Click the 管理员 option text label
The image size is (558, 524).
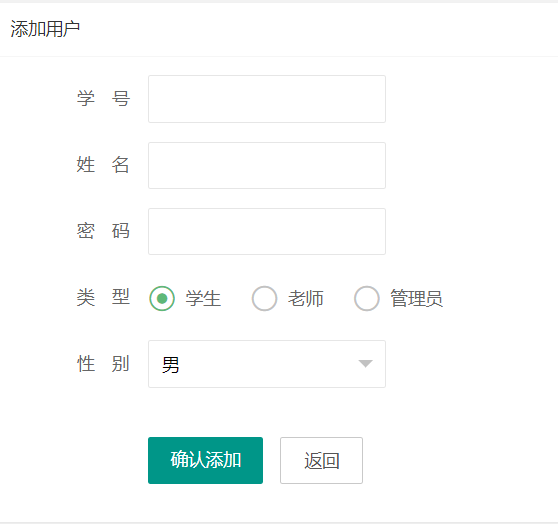pos(416,298)
